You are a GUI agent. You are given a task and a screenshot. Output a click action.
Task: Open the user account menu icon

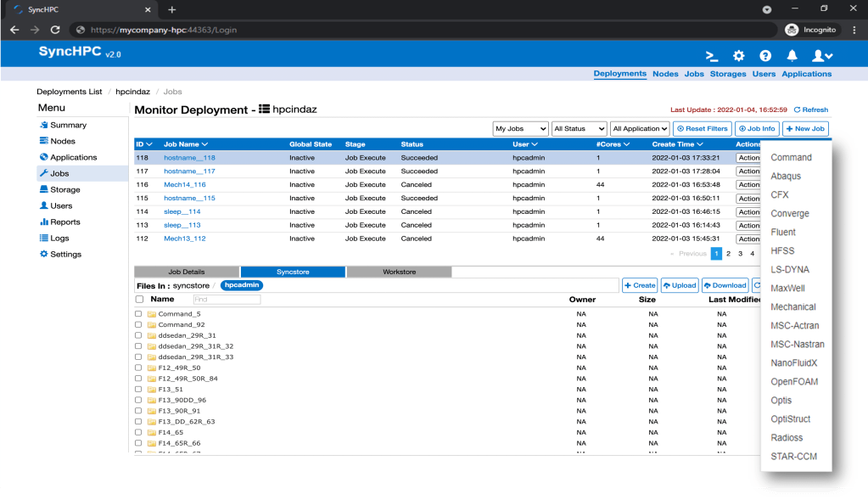coord(821,56)
